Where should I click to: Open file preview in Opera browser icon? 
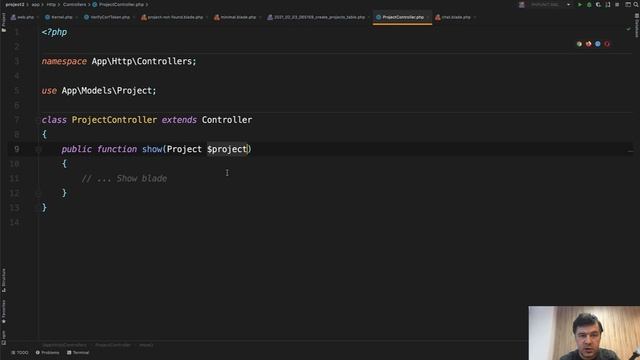(607, 44)
